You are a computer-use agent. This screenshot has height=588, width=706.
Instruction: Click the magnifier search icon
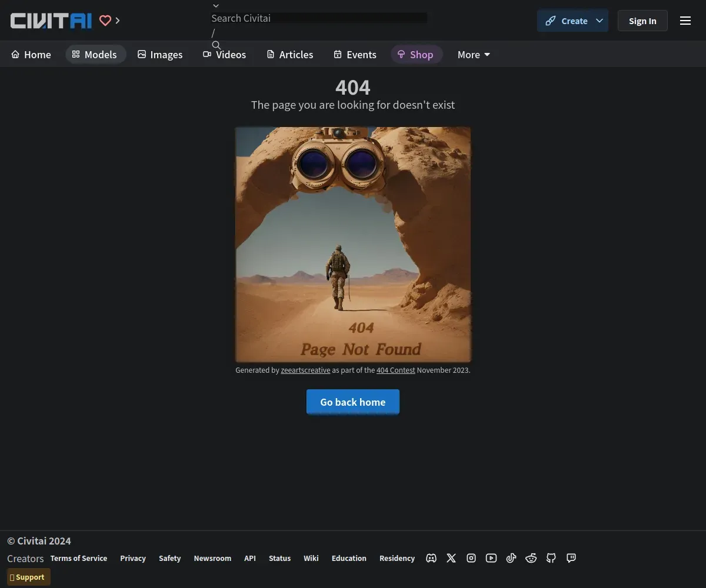tap(217, 45)
